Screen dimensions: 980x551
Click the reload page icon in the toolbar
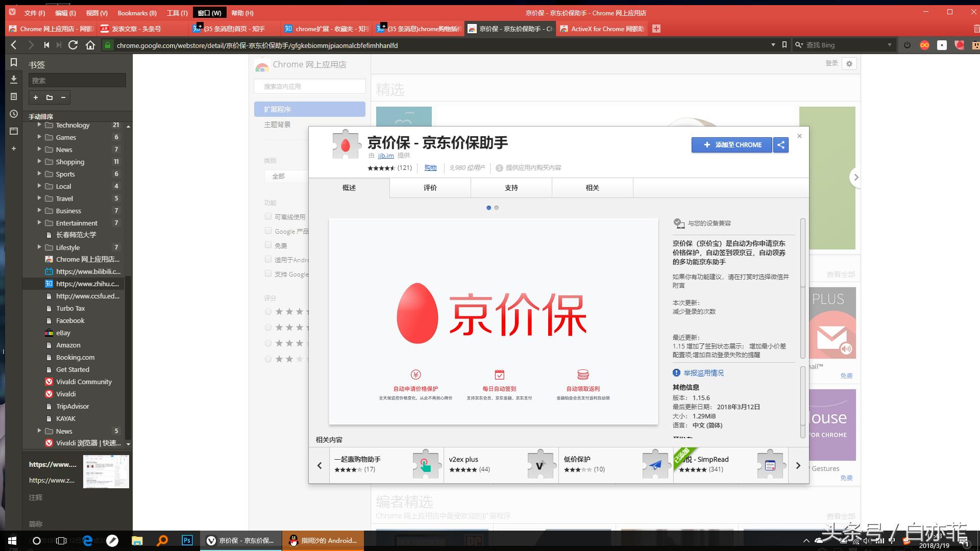tap(73, 45)
